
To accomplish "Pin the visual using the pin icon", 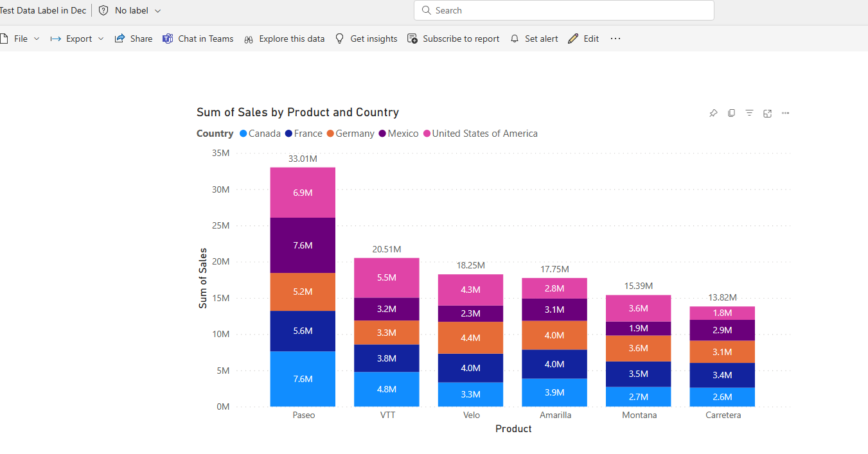I will 713,113.
